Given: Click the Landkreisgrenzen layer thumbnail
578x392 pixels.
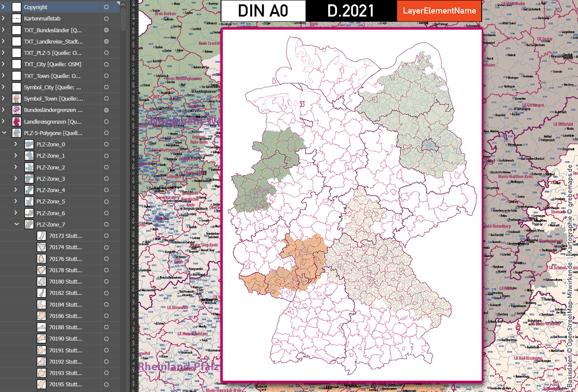Looking at the screenshot, I should pyautogui.click(x=17, y=122).
